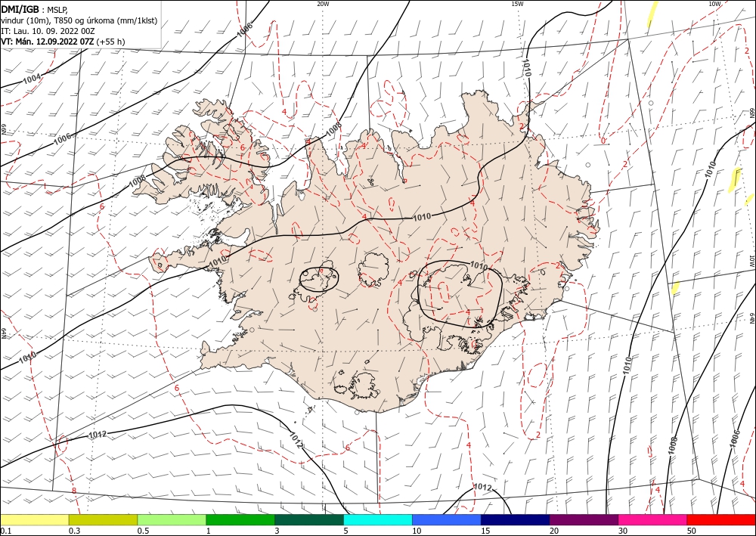The image size is (756, 536).
Task: Click the '0.5' legend value
Action: pos(143,531)
